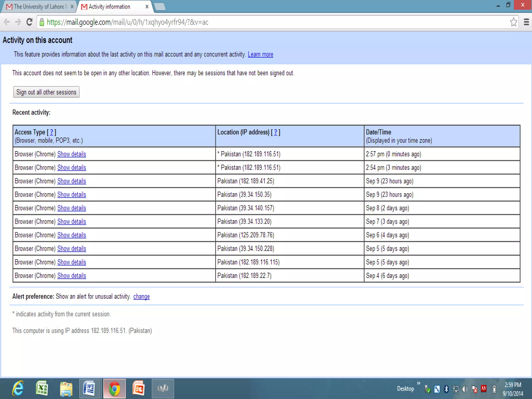This screenshot has height=399, width=532.
Task: Click the volume speaker tray icon
Action: (465, 389)
